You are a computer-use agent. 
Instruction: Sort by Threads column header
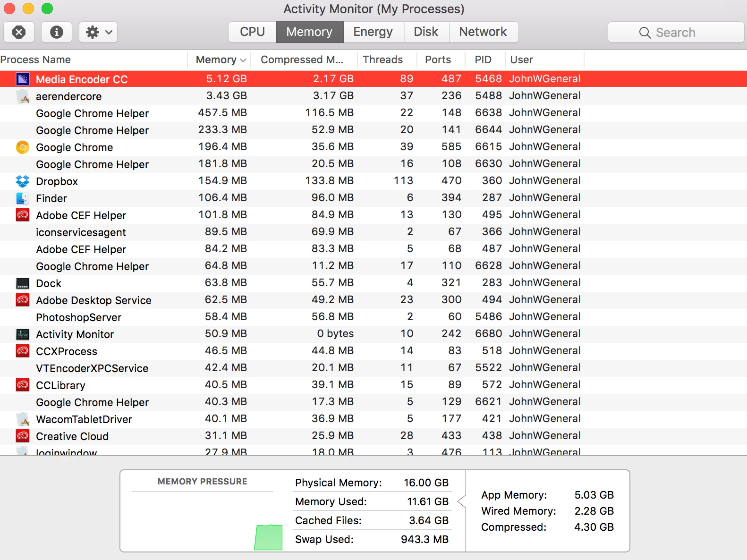coord(387,59)
